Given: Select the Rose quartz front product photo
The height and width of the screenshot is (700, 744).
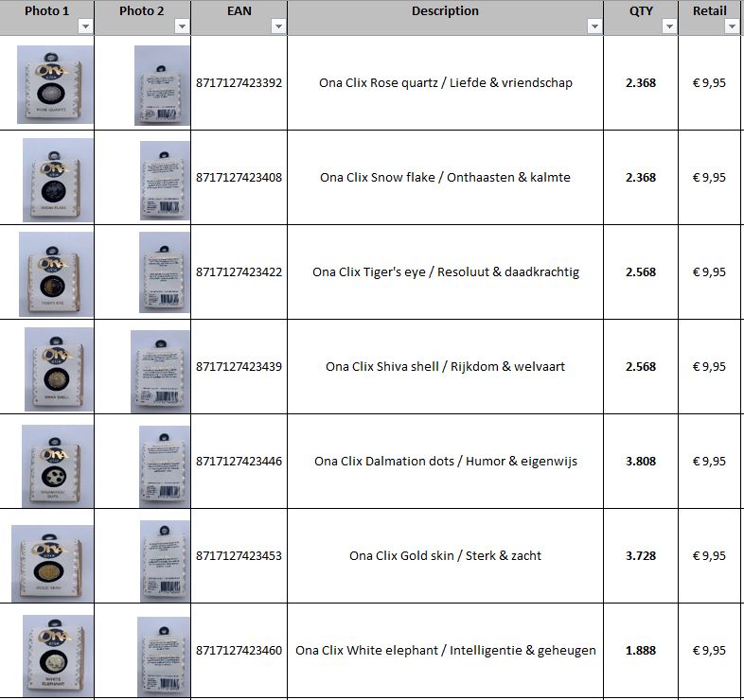Looking at the screenshot, I should click(55, 84).
